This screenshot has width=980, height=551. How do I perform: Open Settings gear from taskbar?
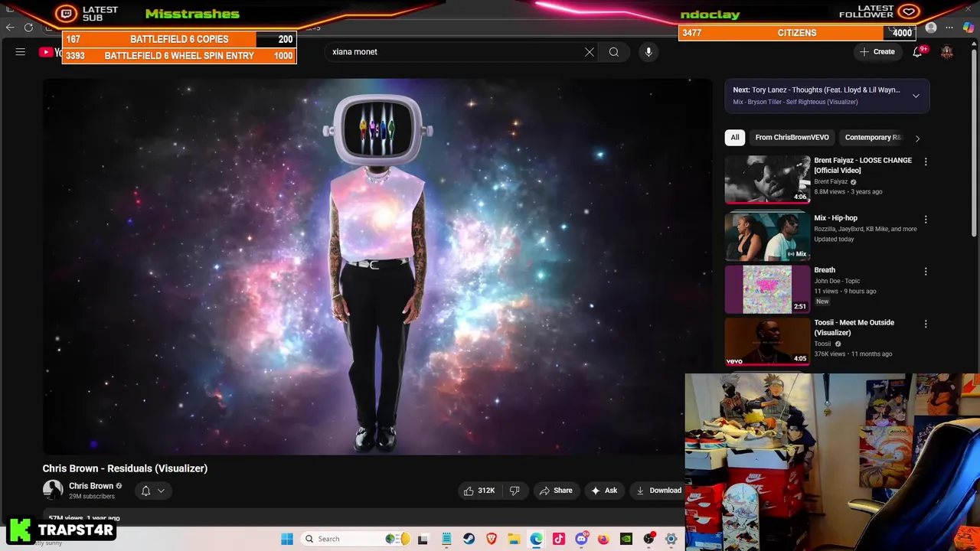[671, 539]
